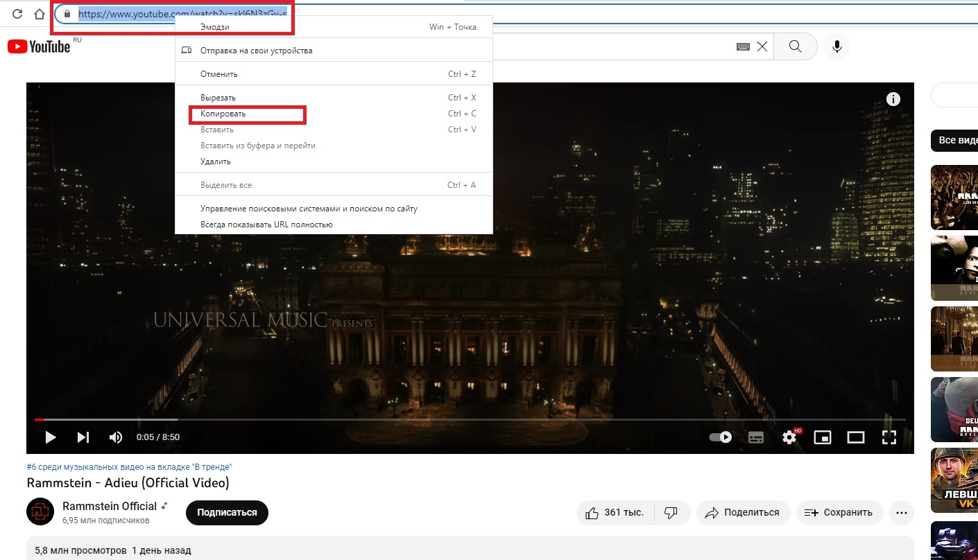Image resolution: width=978 pixels, height=560 pixels.
Task: Open video settings gear
Action: [x=789, y=437]
